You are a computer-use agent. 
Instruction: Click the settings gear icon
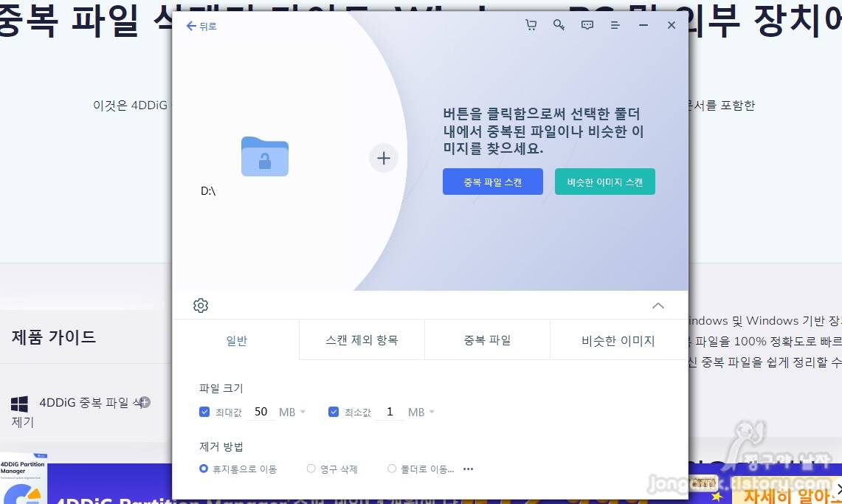click(x=200, y=305)
